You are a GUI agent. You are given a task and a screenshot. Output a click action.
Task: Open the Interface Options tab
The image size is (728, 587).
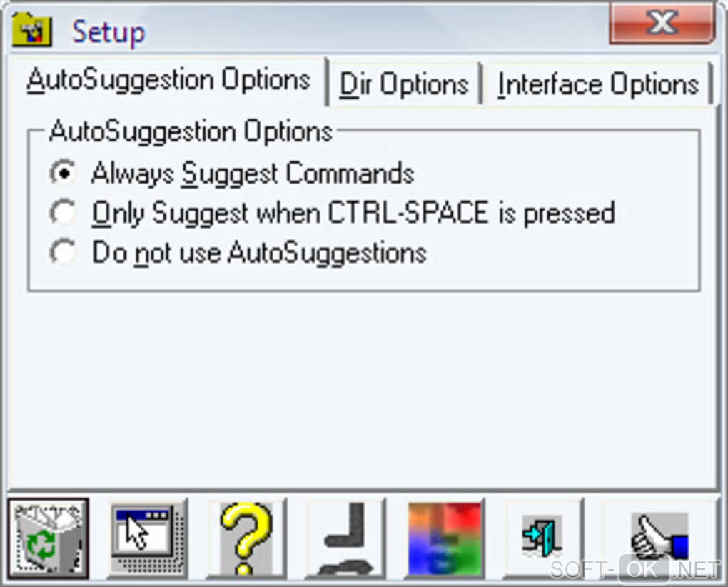(x=597, y=84)
